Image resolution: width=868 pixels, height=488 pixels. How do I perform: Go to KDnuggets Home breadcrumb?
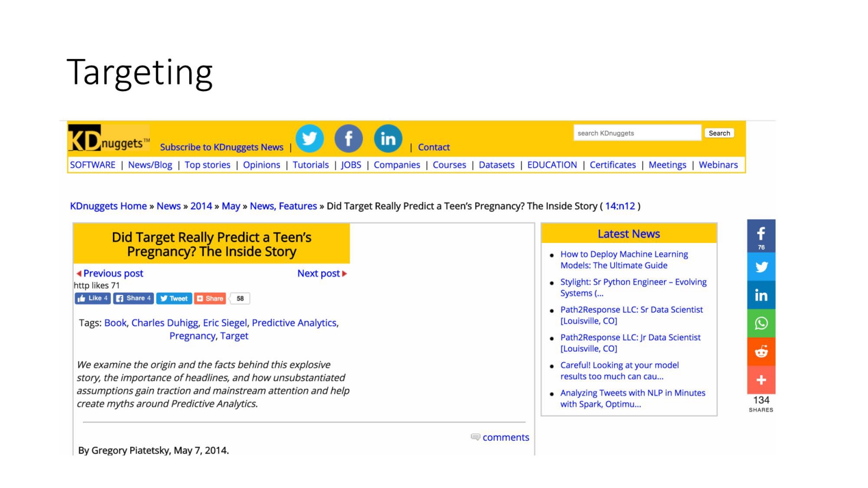(108, 206)
